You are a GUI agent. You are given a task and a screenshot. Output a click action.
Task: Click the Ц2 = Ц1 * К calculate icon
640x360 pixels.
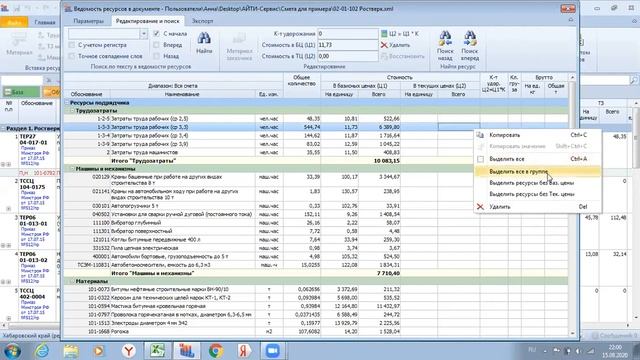(x=384, y=34)
